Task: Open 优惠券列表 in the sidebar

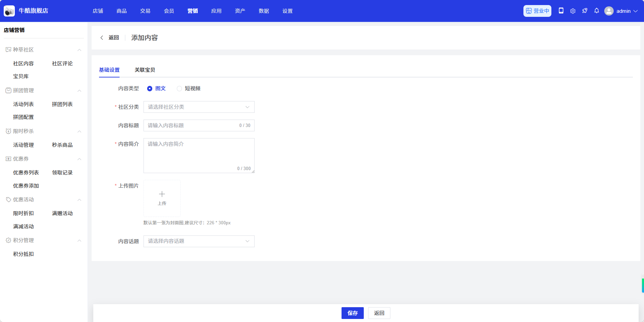Action: coord(26,172)
